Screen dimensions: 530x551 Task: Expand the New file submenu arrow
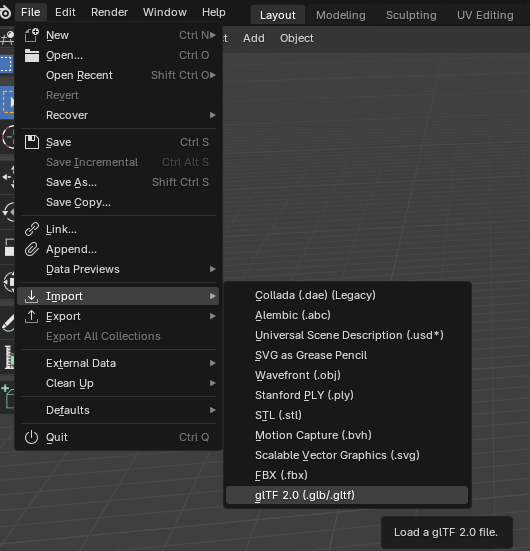[213, 35]
